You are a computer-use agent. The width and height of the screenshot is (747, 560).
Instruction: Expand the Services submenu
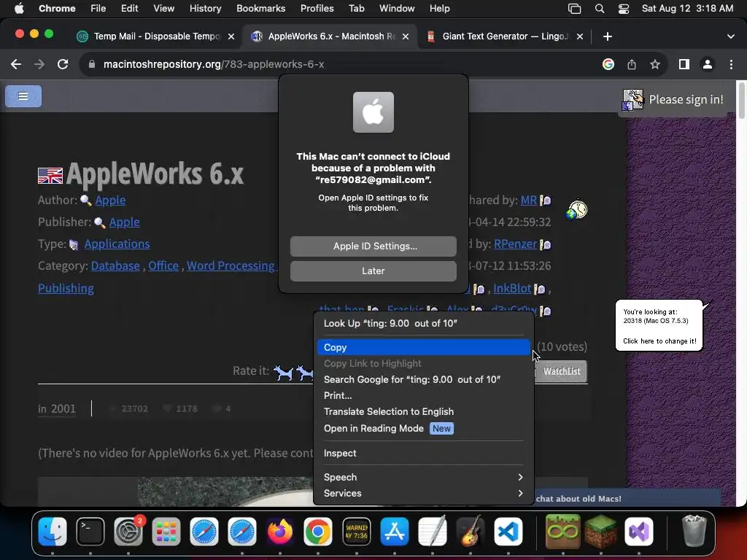coord(423,494)
